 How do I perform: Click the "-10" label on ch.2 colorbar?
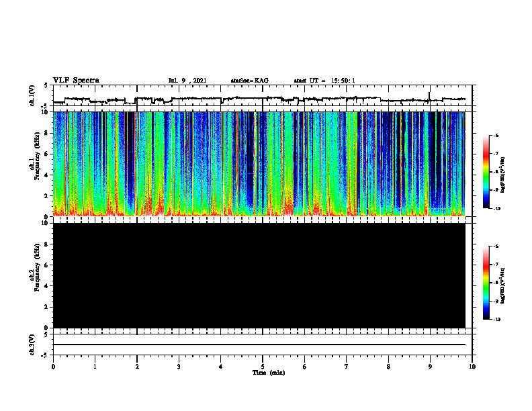tap(496, 320)
